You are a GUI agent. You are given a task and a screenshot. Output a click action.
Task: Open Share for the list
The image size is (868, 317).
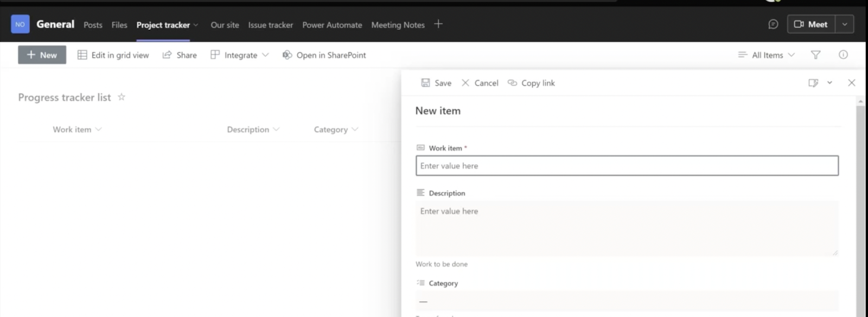point(180,55)
